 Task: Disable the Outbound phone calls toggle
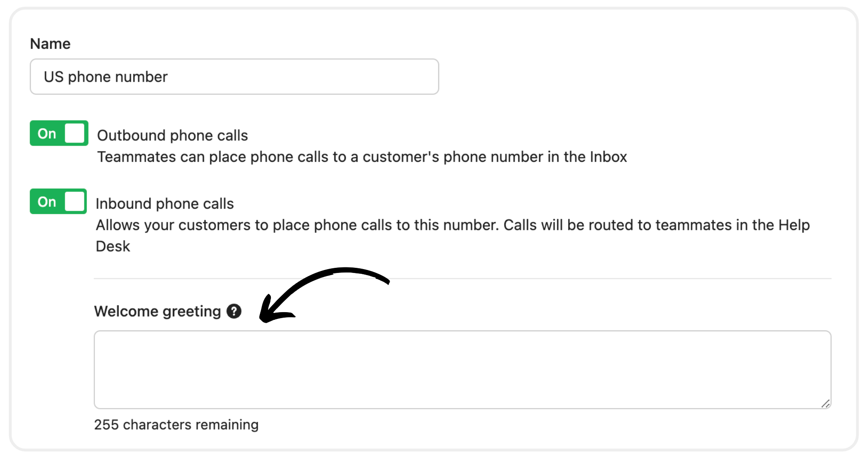click(x=59, y=133)
